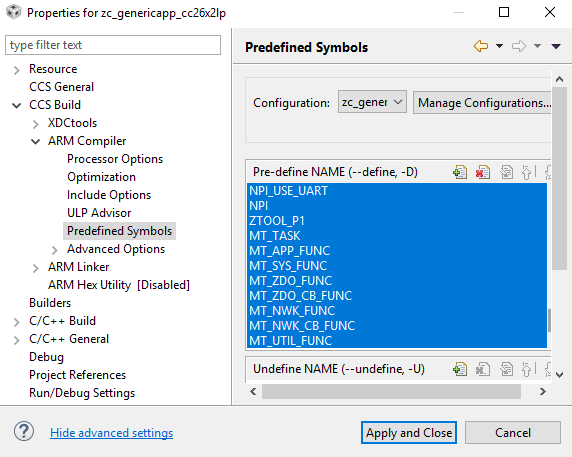This screenshot has width=572, height=457.
Task: Select the ZTOOL_P1 symbol
Action: coord(397,221)
